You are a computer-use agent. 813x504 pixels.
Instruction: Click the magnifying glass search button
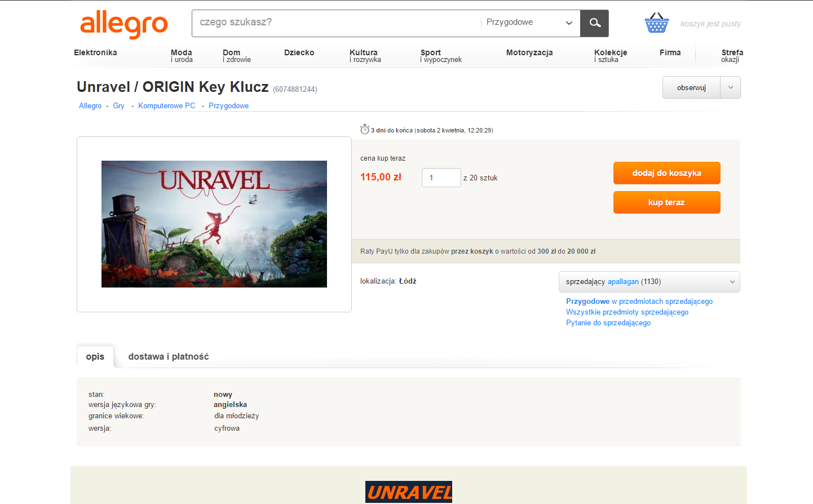[x=594, y=23]
